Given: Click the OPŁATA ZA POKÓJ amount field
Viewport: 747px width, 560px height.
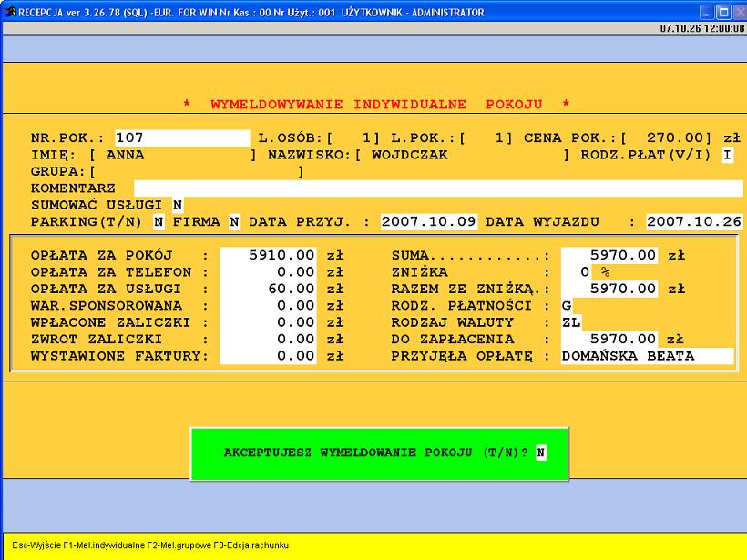Looking at the screenshot, I should (x=271, y=256).
